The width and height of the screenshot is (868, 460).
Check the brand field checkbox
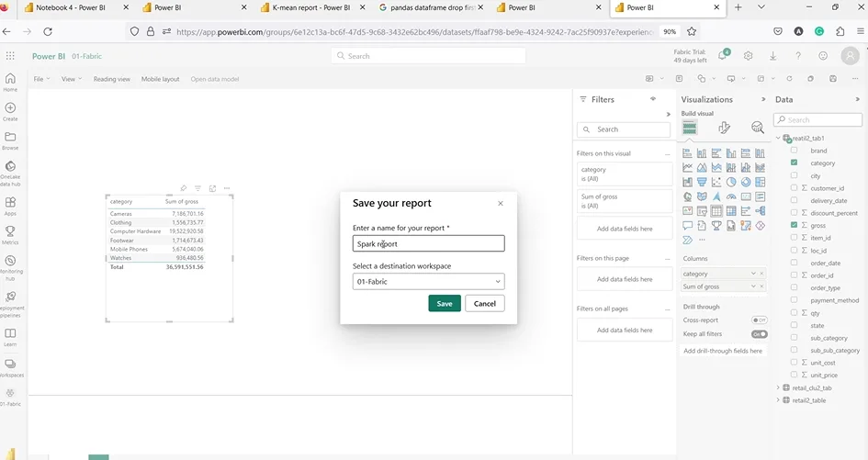coord(795,150)
